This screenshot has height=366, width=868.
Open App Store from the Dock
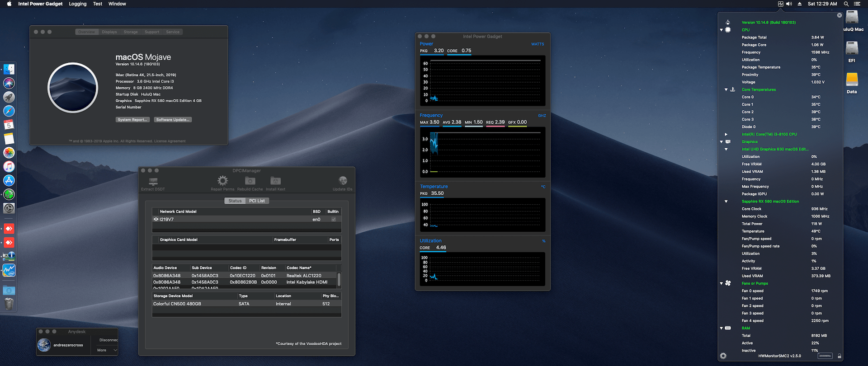[x=9, y=180]
